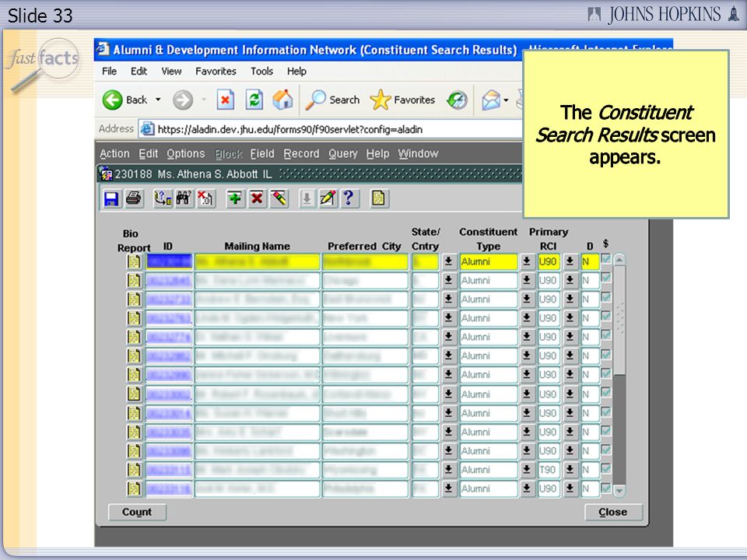The width and height of the screenshot is (747, 560).
Task: Click the green Back arrow in Internet Explorer
Action: [x=112, y=100]
